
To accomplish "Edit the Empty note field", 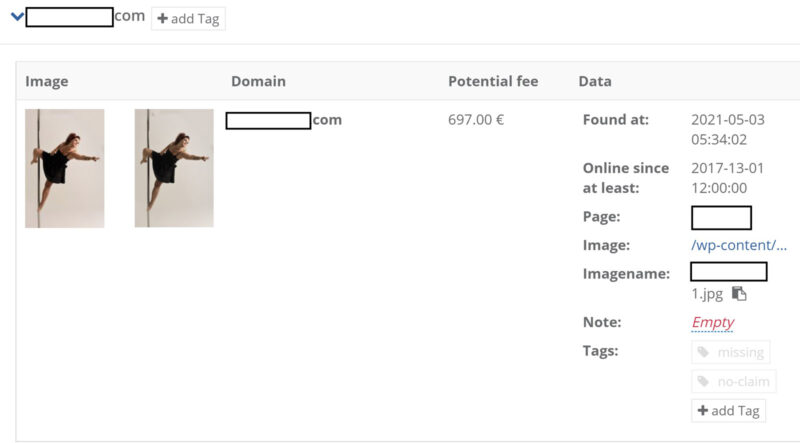I will 712,323.
